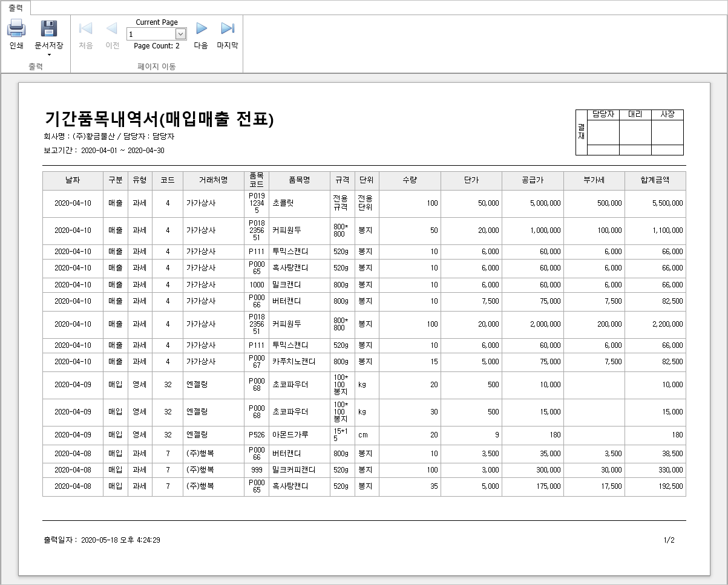Click the 초콜릿 item name cell

tap(300, 203)
